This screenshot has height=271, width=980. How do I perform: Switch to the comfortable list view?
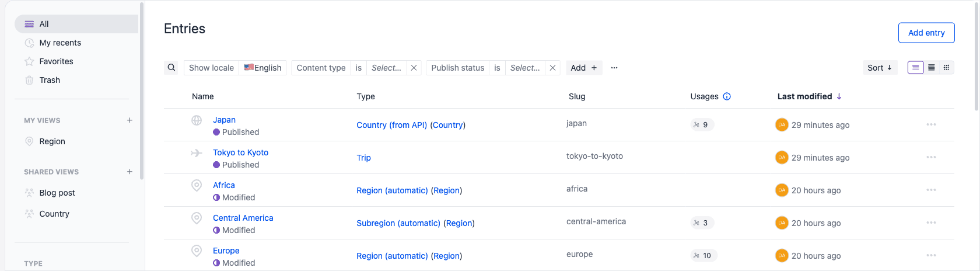click(916, 68)
